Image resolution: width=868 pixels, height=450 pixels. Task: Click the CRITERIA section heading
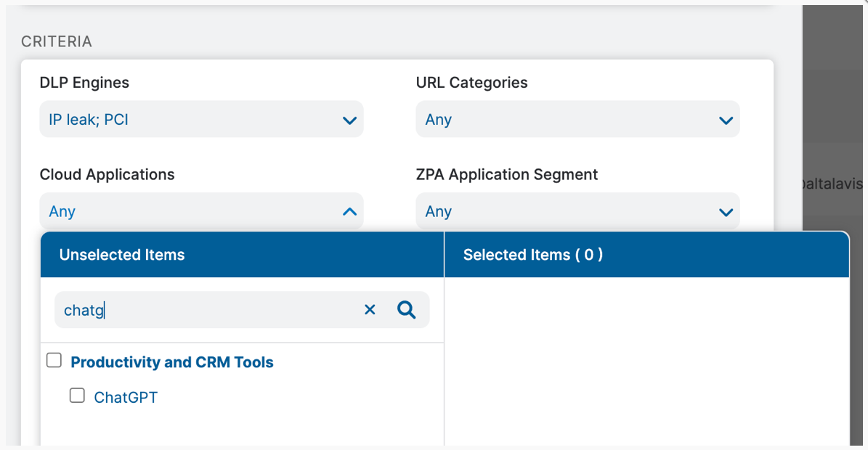[57, 41]
